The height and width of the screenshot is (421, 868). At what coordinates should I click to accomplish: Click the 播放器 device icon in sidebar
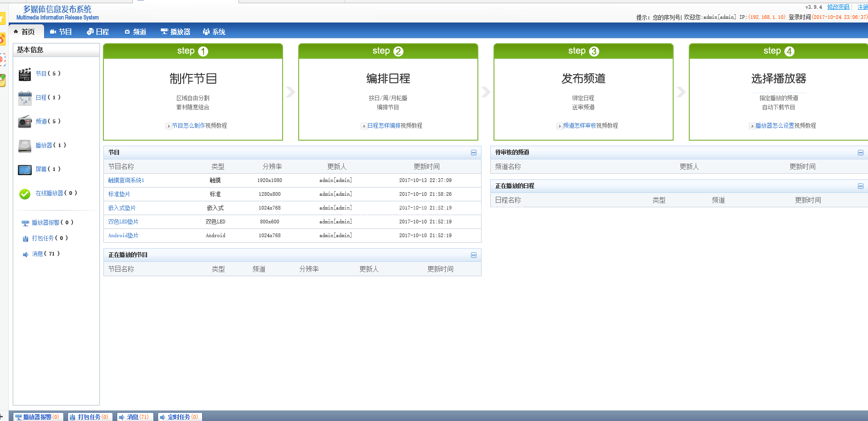(x=25, y=146)
